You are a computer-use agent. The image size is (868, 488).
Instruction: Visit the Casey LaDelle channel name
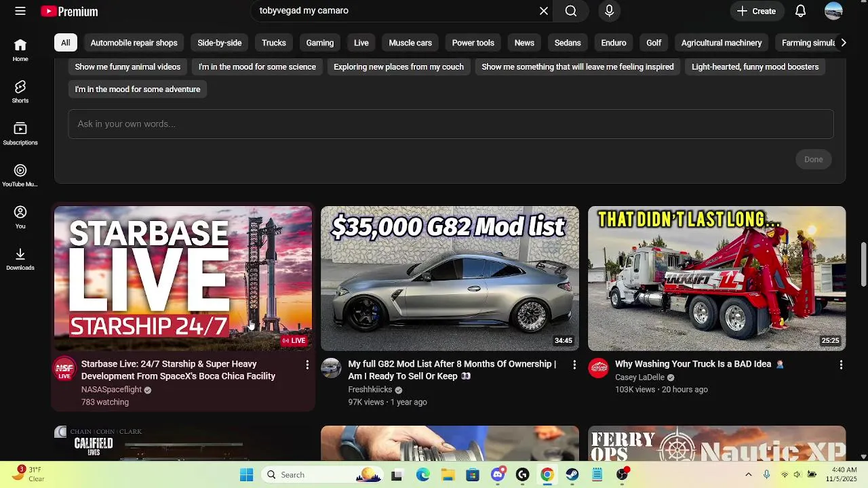(639, 378)
